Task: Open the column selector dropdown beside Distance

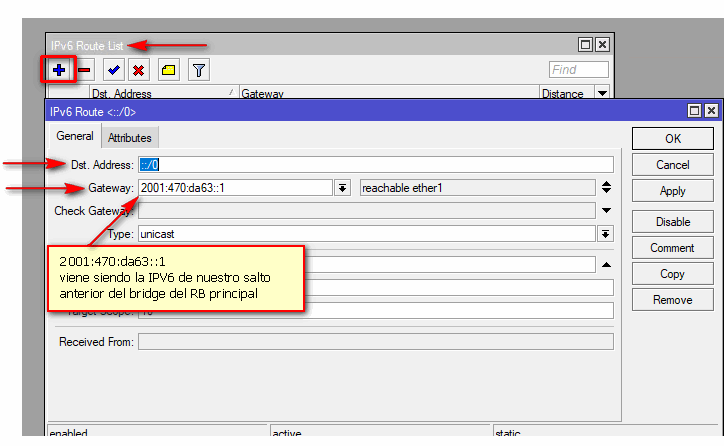Action: (x=602, y=93)
